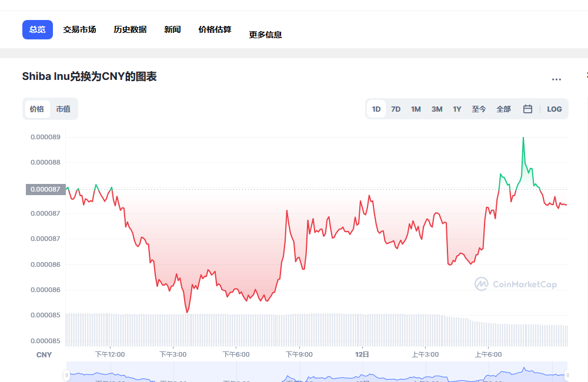
Task: Click the 上午6:00 time axis label
Action: [x=488, y=354]
